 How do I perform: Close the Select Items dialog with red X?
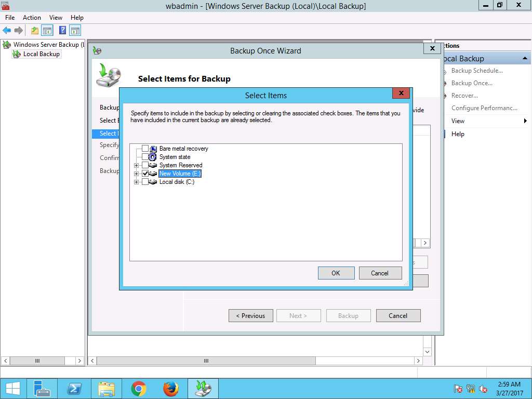tap(401, 93)
